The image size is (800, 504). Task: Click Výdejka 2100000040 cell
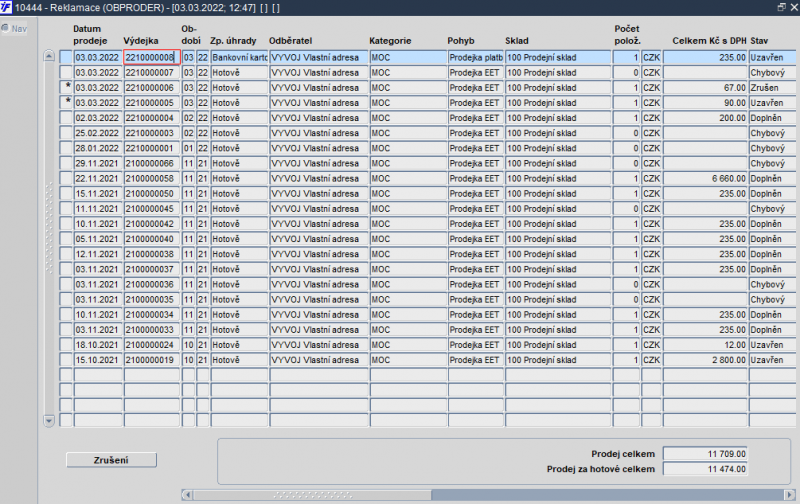click(x=152, y=239)
